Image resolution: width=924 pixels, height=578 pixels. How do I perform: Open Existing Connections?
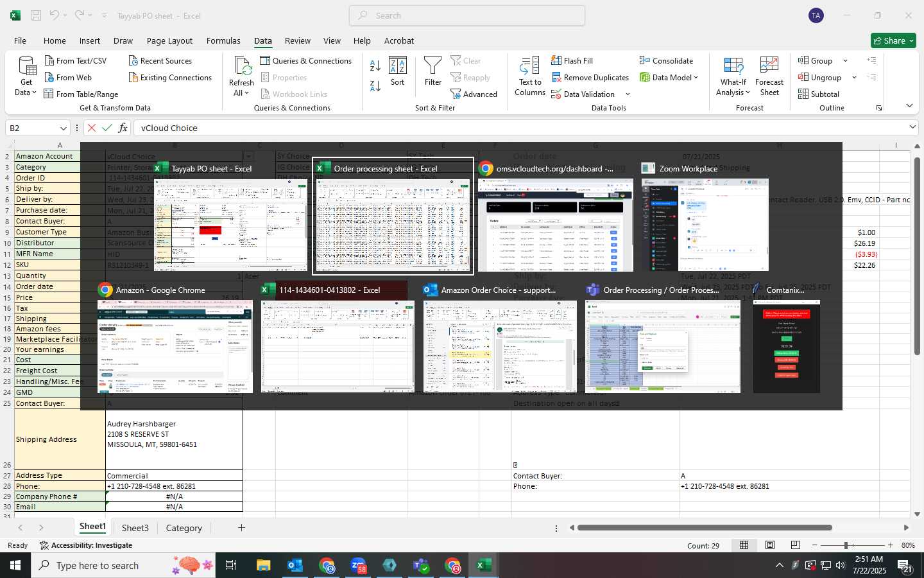(170, 77)
